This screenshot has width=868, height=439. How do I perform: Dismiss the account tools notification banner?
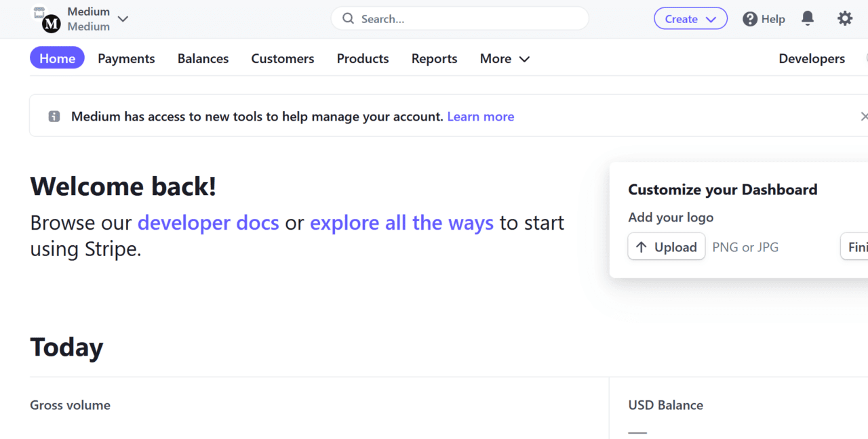pos(865,116)
